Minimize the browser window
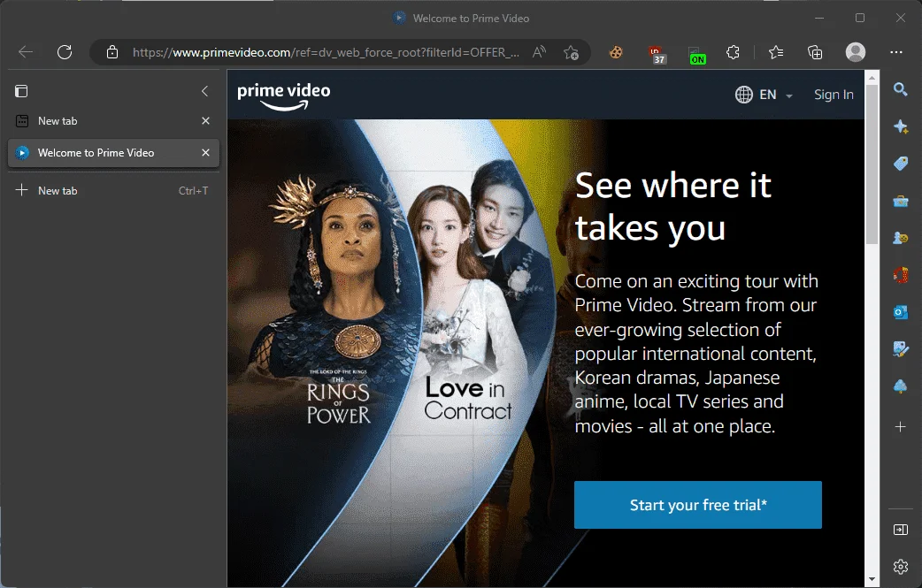Image resolution: width=922 pixels, height=588 pixels. point(819,19)
